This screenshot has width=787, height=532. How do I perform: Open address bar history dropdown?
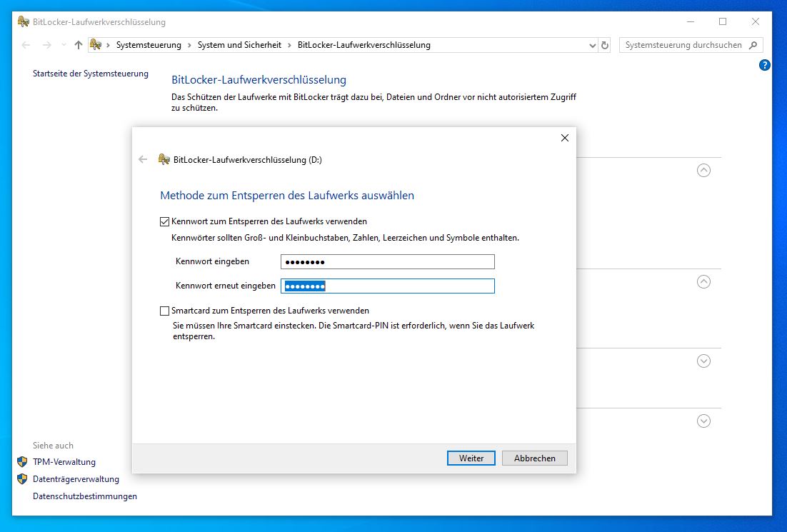tap(593, 45)
